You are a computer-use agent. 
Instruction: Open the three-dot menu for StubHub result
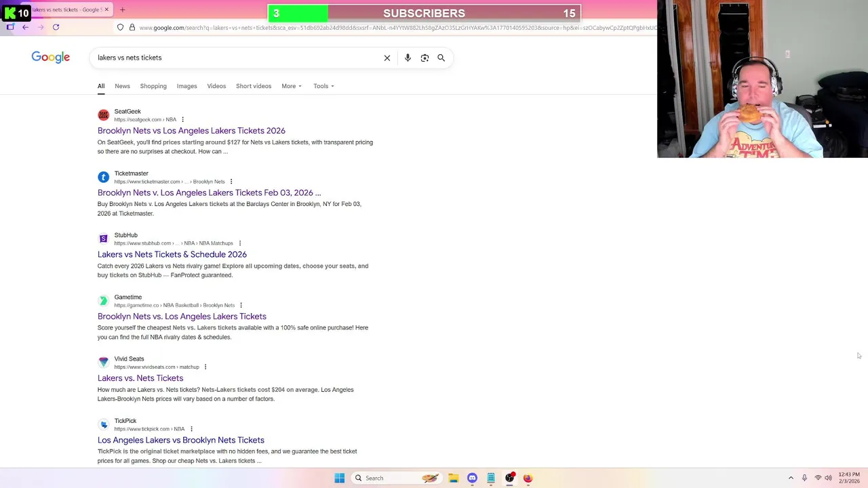tap(239, 243)
